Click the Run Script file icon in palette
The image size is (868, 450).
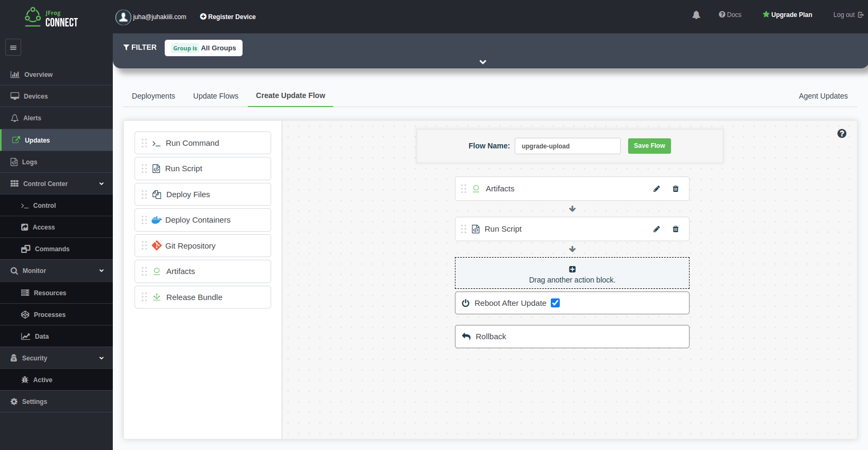[x=156, y=169]
